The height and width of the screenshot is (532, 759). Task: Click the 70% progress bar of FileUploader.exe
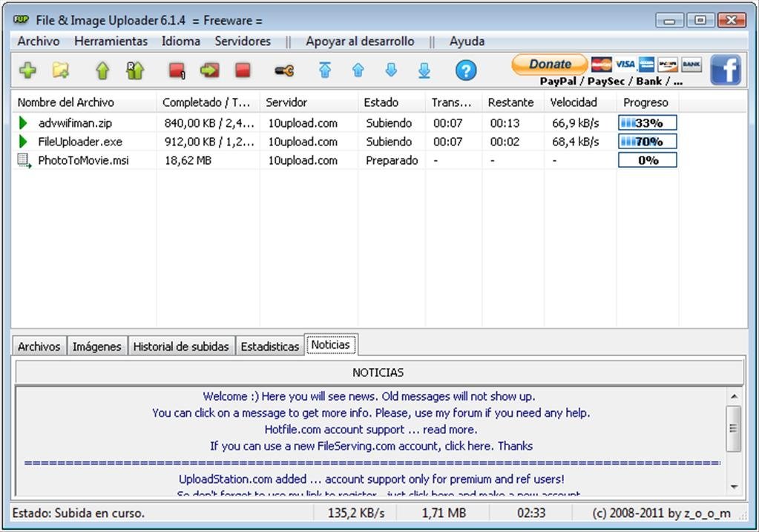[647, 142]
